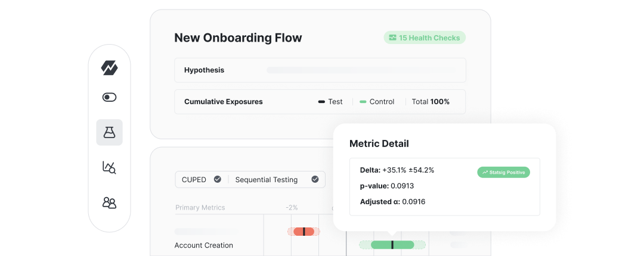This screenshot has height=256, width=644.
Task: Open the feature gates toggle icon
Action: (109, 97)
